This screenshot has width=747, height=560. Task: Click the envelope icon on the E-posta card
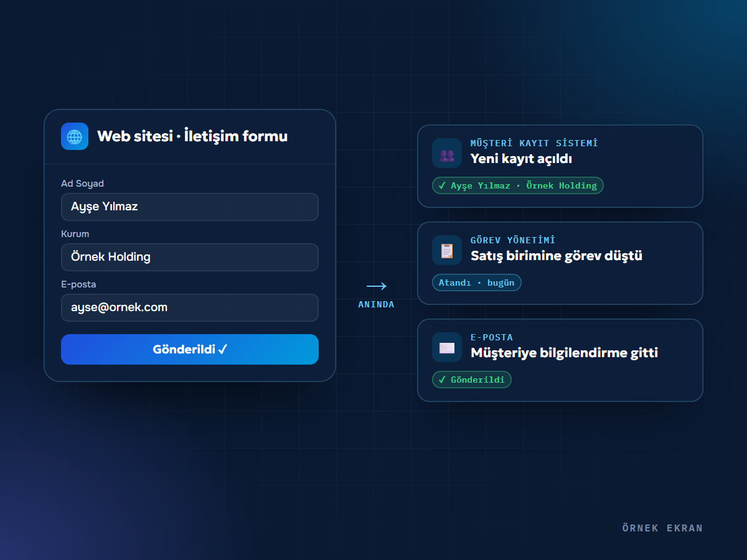coord(447,347)
